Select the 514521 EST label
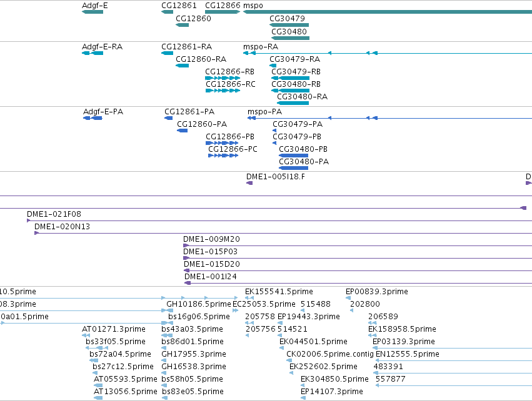532x401 pixels. point(293,329)
